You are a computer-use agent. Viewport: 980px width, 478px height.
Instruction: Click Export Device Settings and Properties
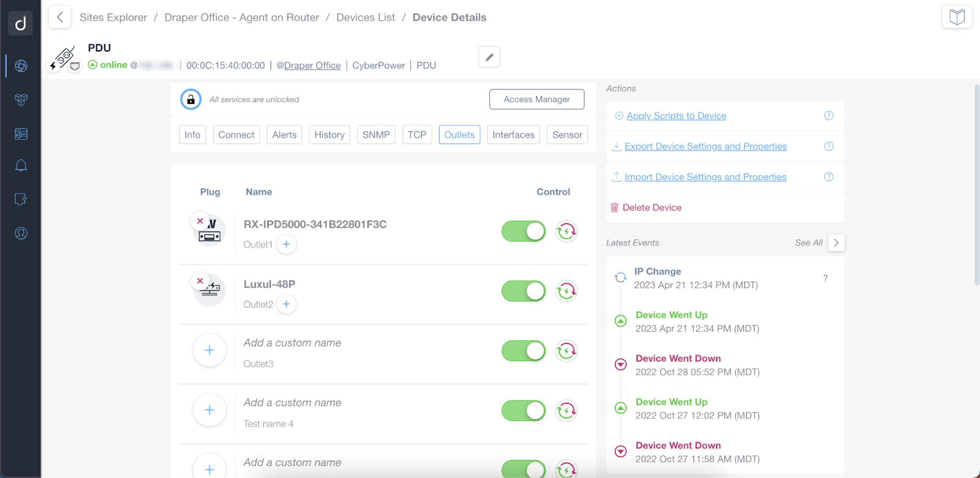[706, 146]
